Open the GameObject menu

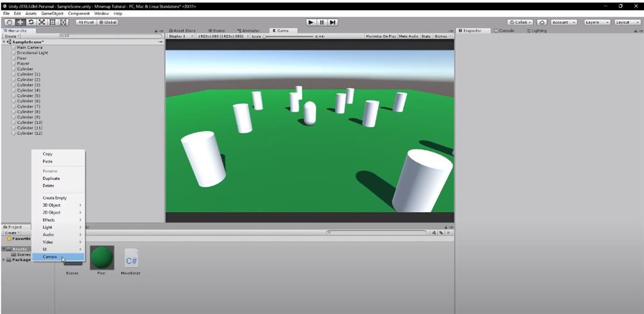coord(52,14)
